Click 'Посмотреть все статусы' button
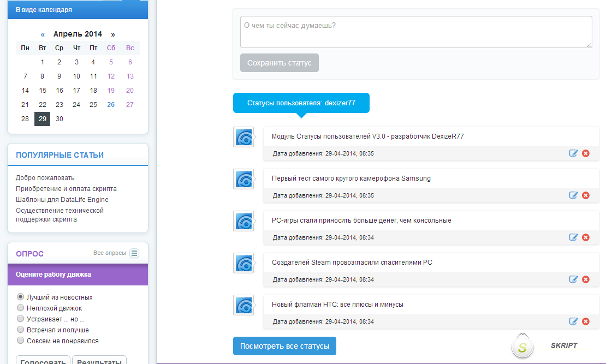Screen dimensions: 606x364 [284, 346]
